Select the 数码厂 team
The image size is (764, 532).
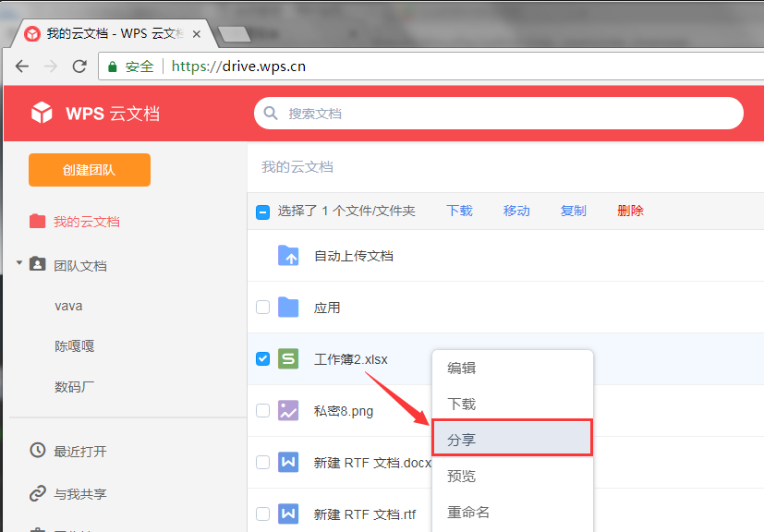click(75, 387)
